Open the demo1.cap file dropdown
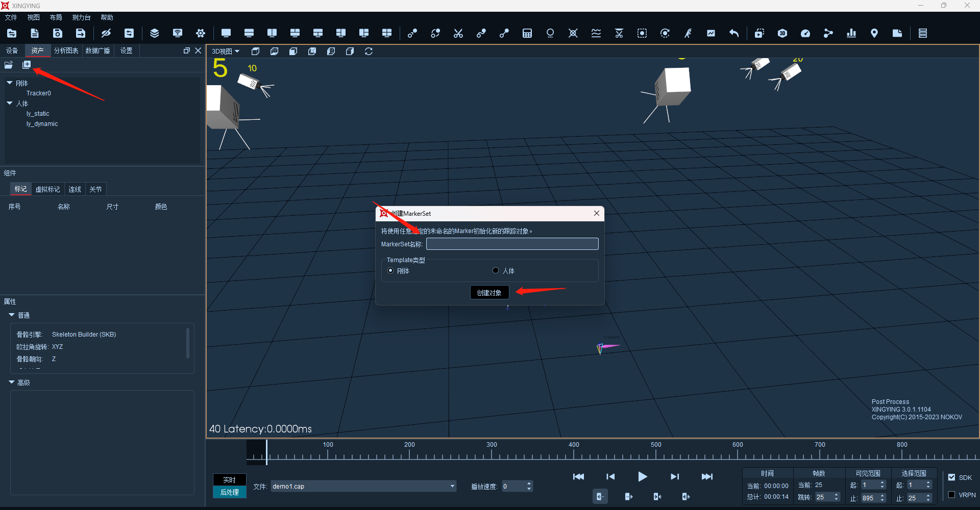This screenshot has width=980, height=510. click(x=363, y=486)
